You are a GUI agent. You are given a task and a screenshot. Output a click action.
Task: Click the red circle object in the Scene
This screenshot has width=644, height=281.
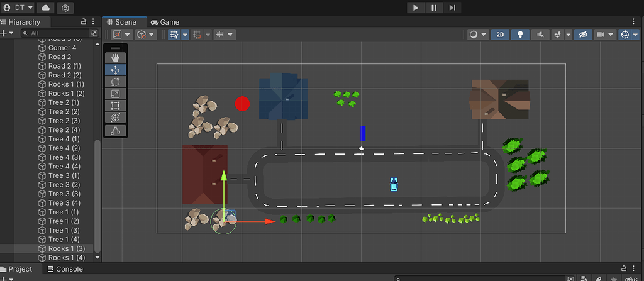242,104
